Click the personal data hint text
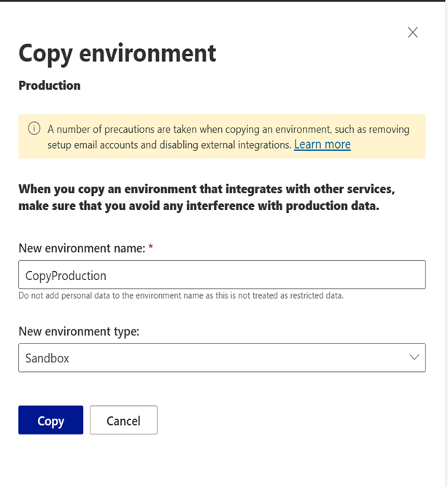448x487 pixels. point(180,295)
